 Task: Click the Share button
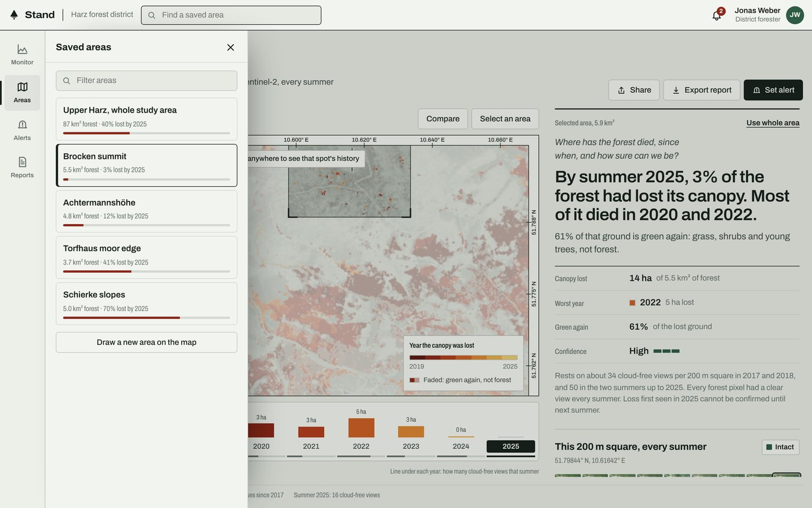click(x=634, y=90)
